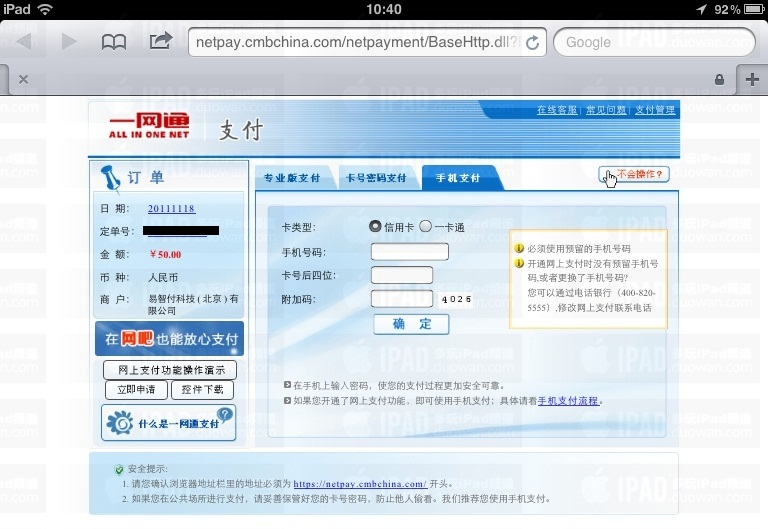768x529 pixels.
Task: Open the 常见问题 link
Action: [x=606, y=110]
